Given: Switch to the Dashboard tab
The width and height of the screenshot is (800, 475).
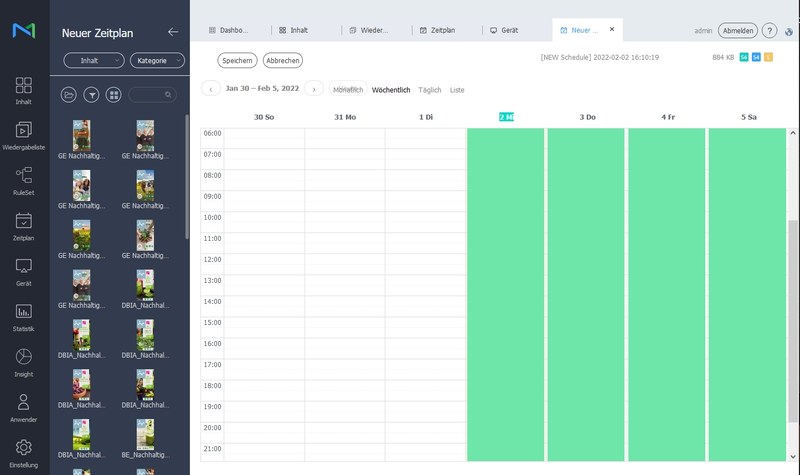Looking at the screenshot, I should (x=233, y=31).
